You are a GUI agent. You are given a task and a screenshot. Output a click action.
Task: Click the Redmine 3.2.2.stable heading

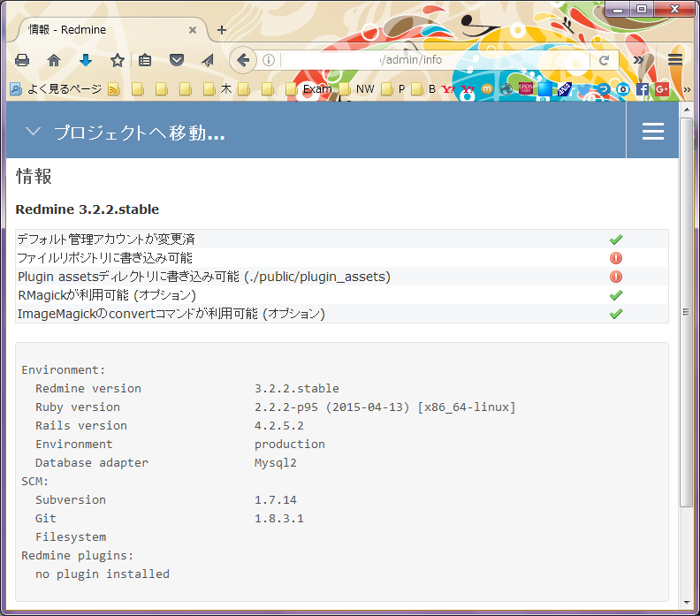87,209
